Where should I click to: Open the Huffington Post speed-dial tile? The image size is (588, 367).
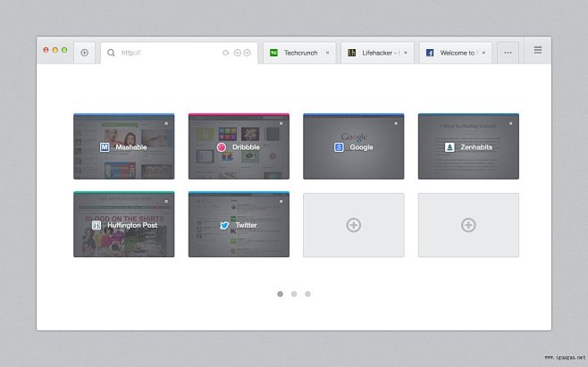123,224
